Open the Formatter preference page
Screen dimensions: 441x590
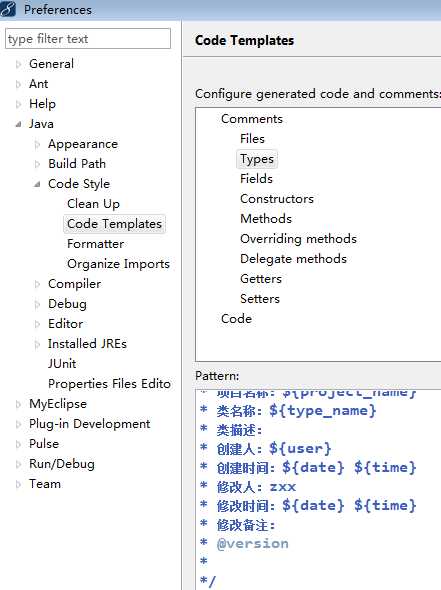96,244
